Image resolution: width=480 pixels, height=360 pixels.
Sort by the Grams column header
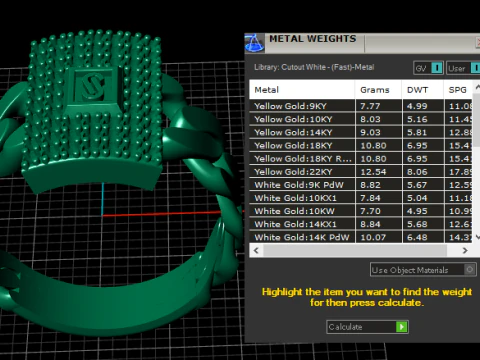378,90
